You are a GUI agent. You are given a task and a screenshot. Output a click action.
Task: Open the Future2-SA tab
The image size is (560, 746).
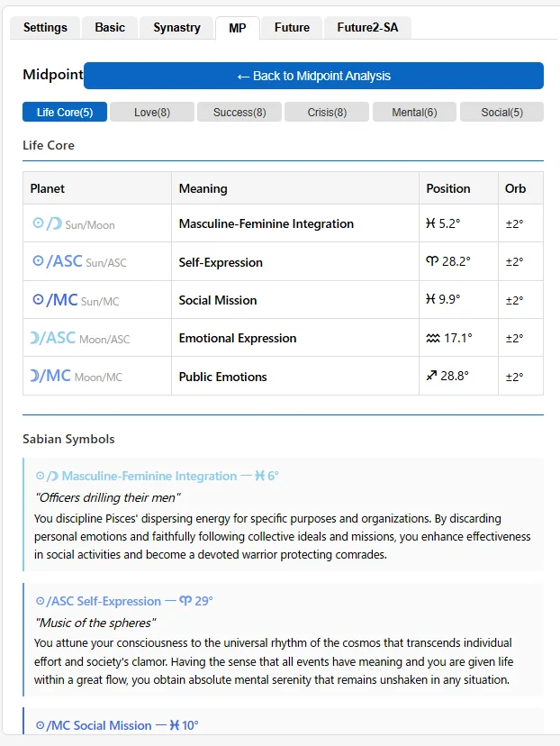coord(367,28)
